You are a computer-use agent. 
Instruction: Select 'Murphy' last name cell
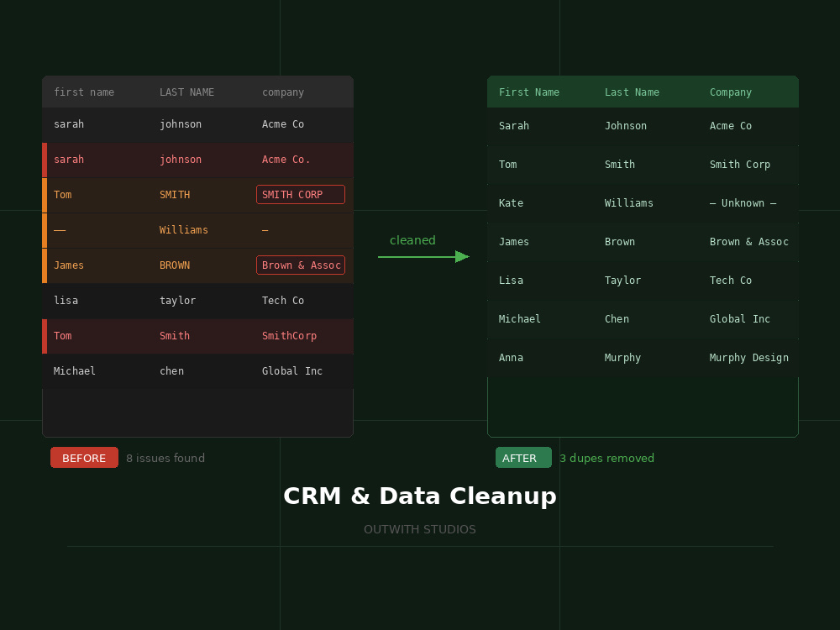[622, 357]
